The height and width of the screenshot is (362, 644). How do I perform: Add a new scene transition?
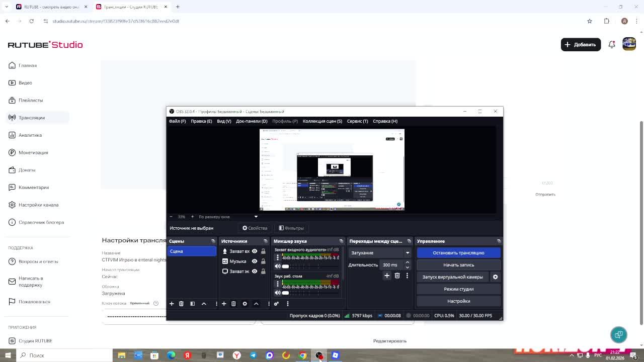pyautogui.click(x=387, y=276)
